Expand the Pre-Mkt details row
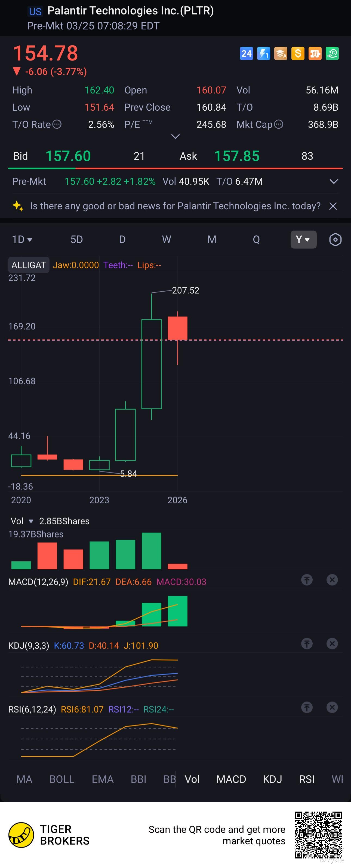 tap(334, 182)
